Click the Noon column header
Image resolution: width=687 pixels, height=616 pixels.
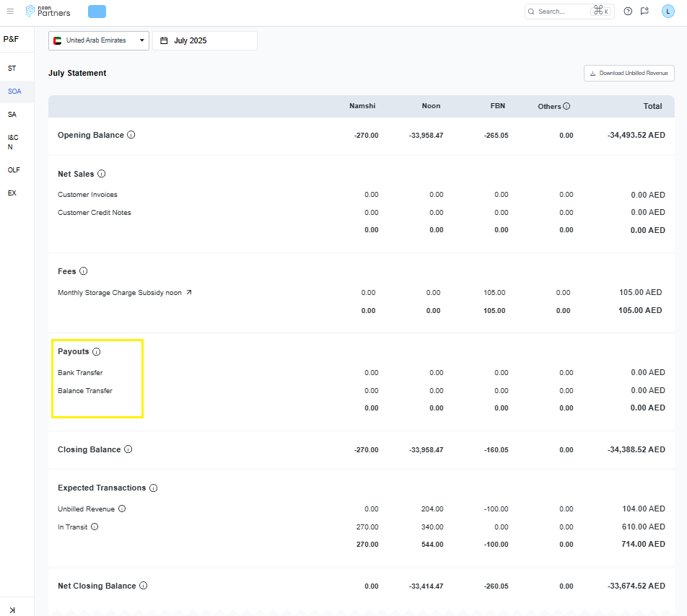(x=431, y=106)
